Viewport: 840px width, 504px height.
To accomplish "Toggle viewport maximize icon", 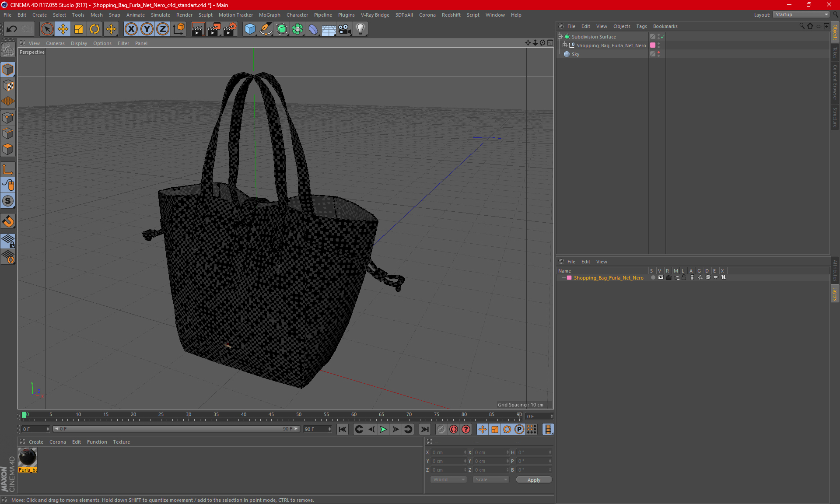I will tap(550, 43).
